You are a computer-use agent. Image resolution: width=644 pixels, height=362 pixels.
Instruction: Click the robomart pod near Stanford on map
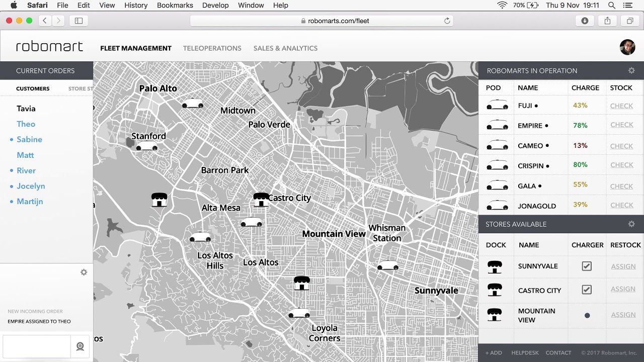(147, 146)
